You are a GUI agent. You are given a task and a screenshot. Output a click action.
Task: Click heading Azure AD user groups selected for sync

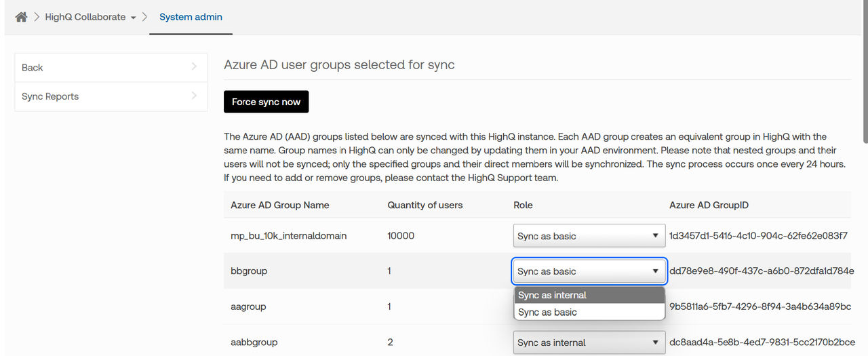point(339,65)
